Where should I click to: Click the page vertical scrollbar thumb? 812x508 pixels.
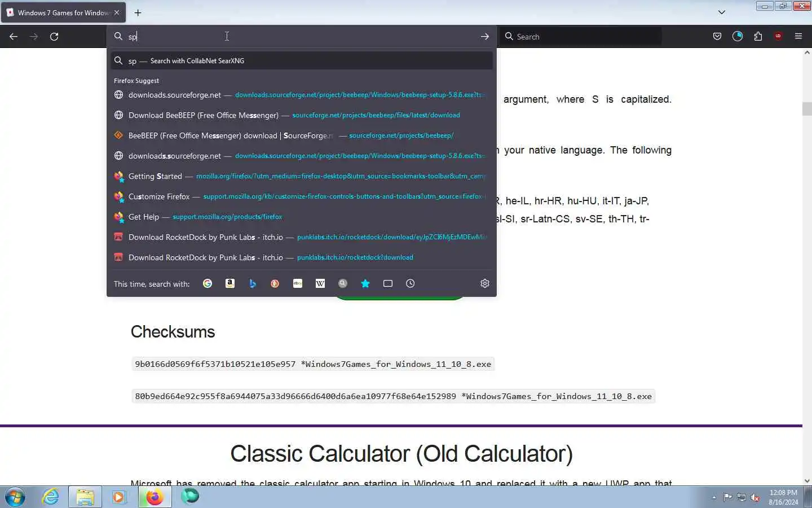[807, 109]
